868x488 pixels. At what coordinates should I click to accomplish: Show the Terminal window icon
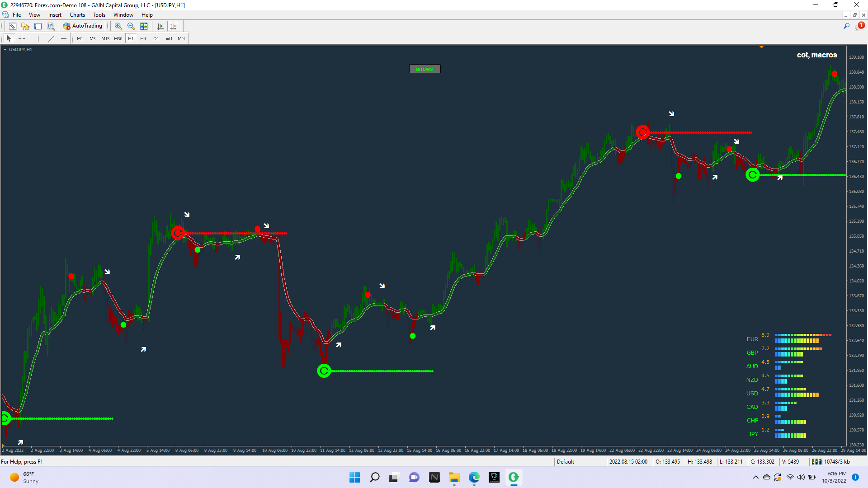coord(38,26)
